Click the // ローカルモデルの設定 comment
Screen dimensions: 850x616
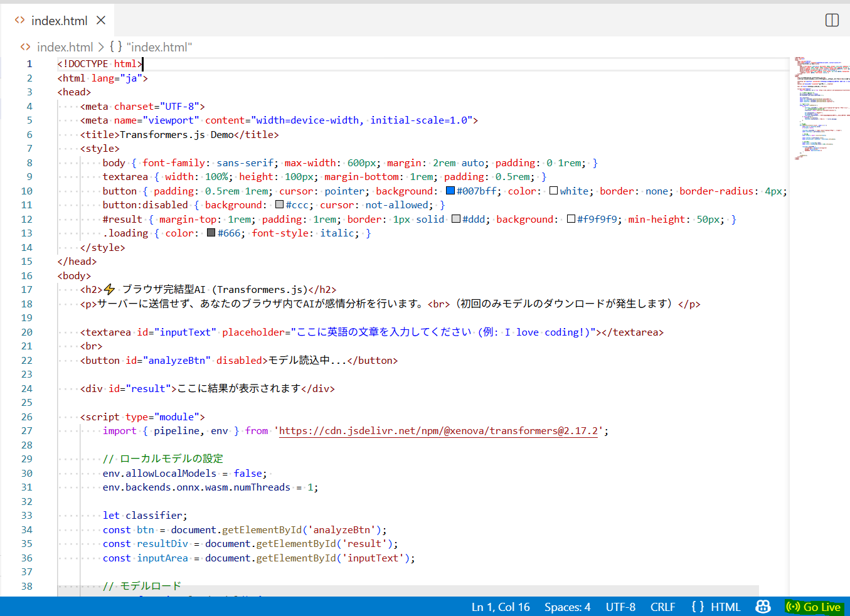tap(163, 459)
